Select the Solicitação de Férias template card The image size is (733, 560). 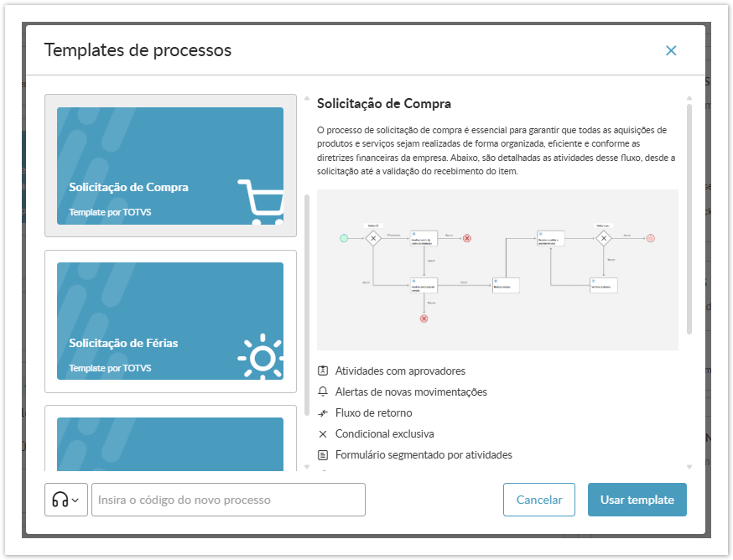tap(170, 321)
